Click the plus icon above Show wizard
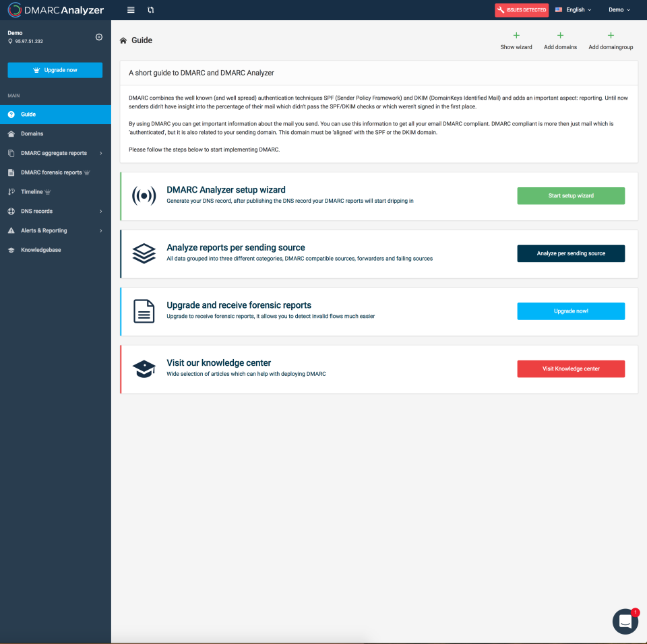This screenshot has width=647, height=644. 516,36
